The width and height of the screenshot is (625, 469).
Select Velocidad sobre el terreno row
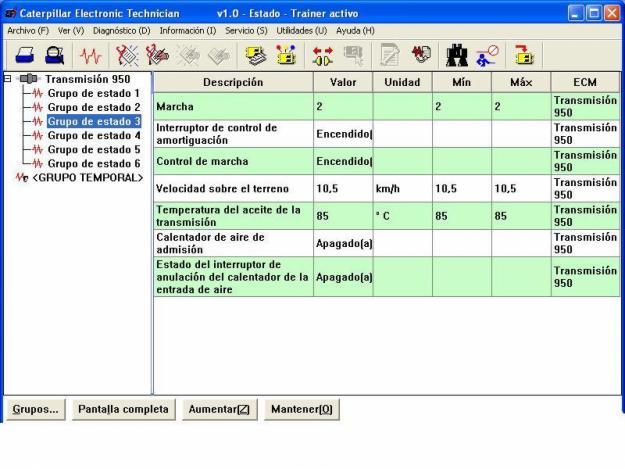(387, 188)
